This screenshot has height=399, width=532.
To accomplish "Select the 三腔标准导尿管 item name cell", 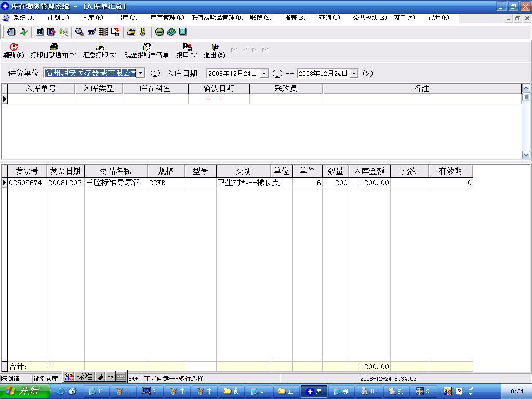I will point(115,183).
